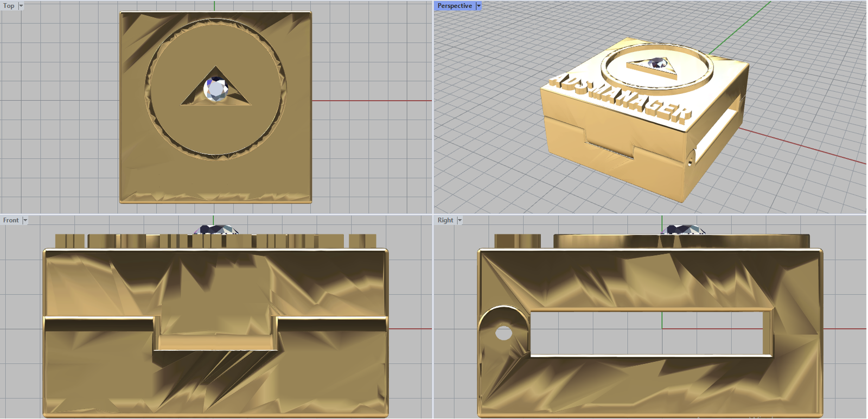Select the Front viewport title label

click(11, 220)
